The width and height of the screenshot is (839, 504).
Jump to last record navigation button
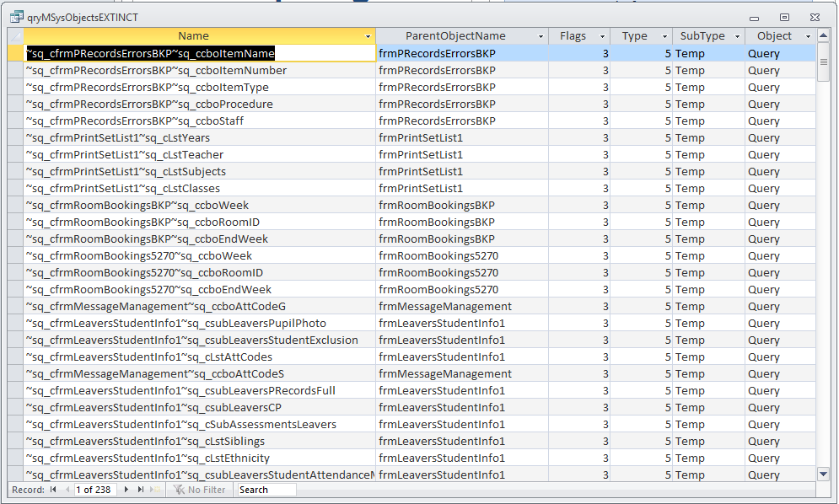pyautogui.click(x=141, y=490)
